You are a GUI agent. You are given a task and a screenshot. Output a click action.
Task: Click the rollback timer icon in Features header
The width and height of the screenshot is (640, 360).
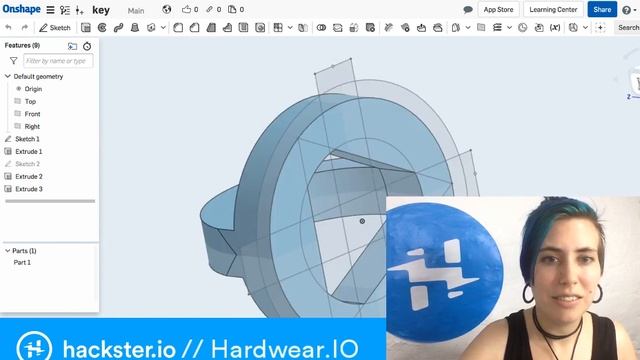coord(87,46)
